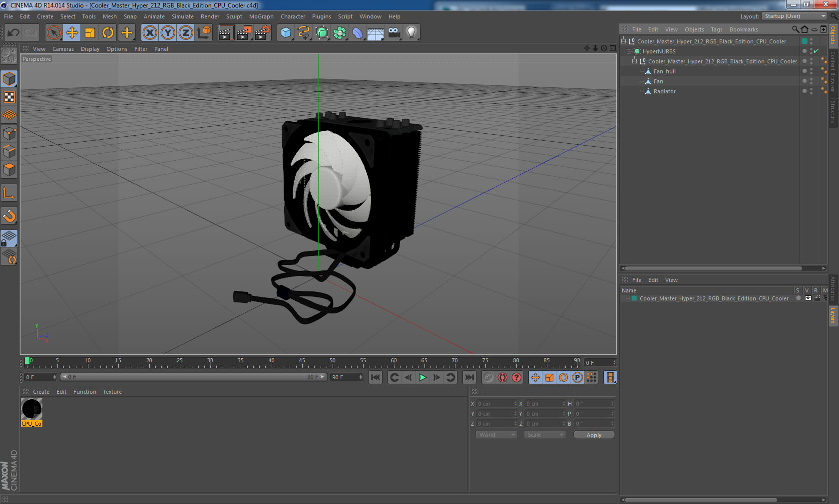Screen dimensions: 839x504
Task: Toggle Z axis lock
Action: click(186, 33)
